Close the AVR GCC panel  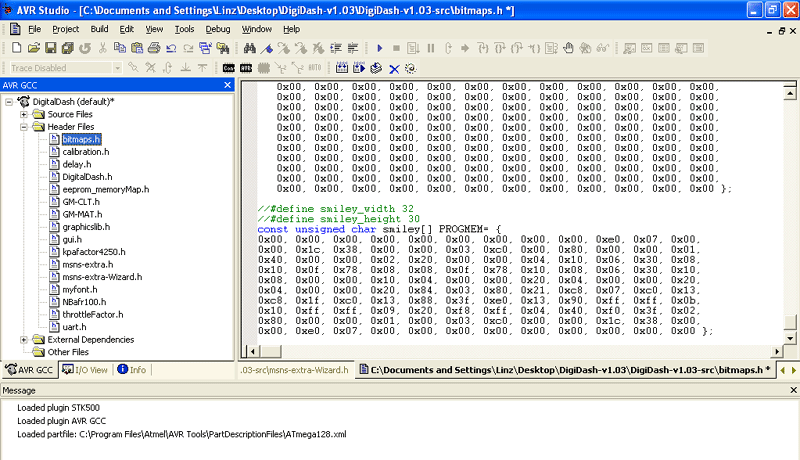click(226, 85)
